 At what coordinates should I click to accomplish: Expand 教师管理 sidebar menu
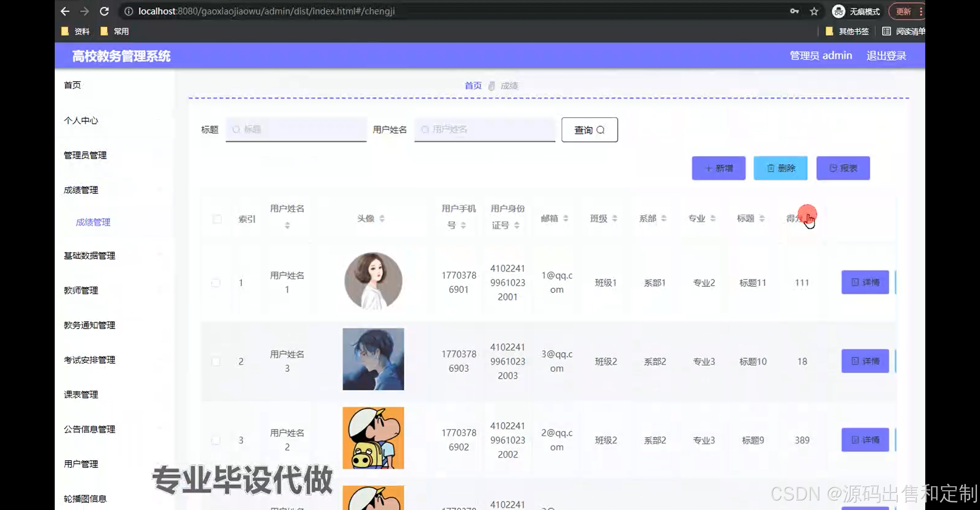pyautogui.click(x=81, y=291)
